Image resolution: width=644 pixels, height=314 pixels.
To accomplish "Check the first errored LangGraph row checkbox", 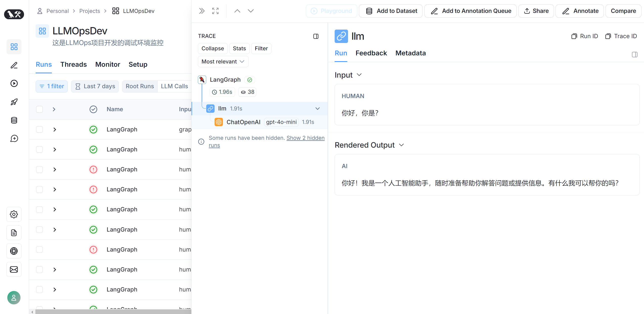I will coord(39,169).
